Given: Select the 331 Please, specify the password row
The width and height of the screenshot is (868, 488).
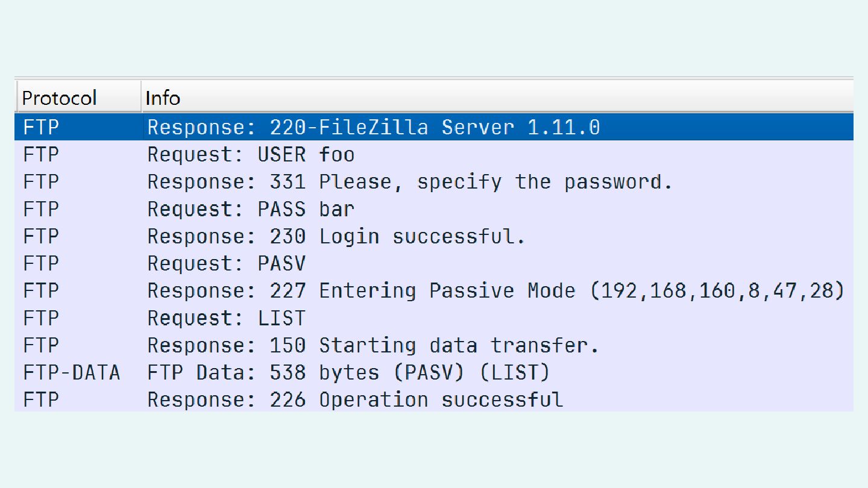Looking at the screenshot, I should [x=434, y=182].
